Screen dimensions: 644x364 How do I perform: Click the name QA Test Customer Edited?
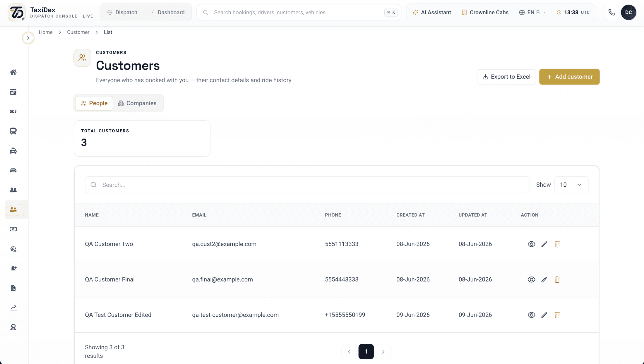click(118, 315)
